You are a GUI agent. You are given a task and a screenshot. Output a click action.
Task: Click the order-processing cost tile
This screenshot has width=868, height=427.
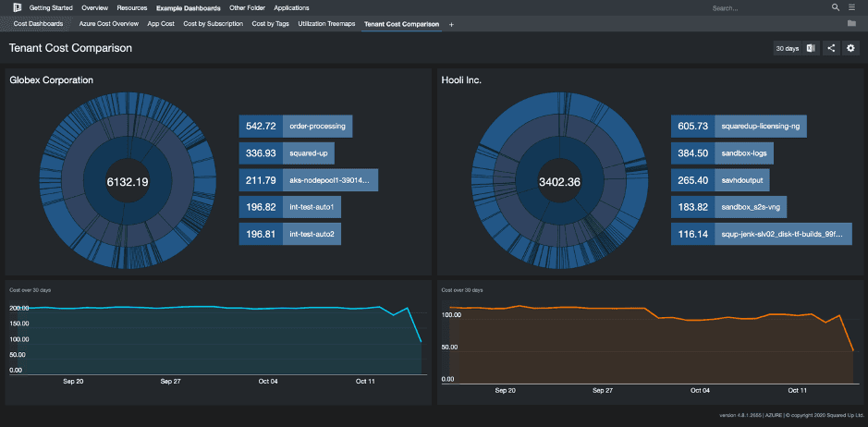click(x=296, y=127)
